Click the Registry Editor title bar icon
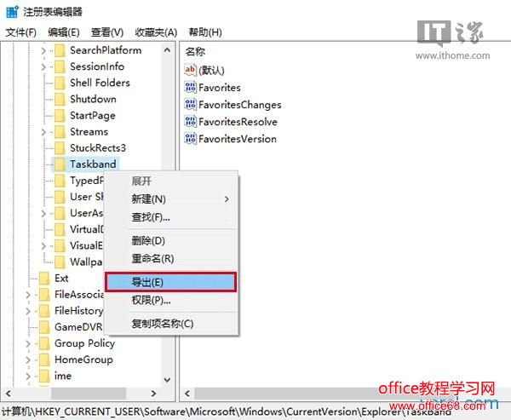Image resolution: width=511 pixels, height=420 pixels. click(13, 11)
